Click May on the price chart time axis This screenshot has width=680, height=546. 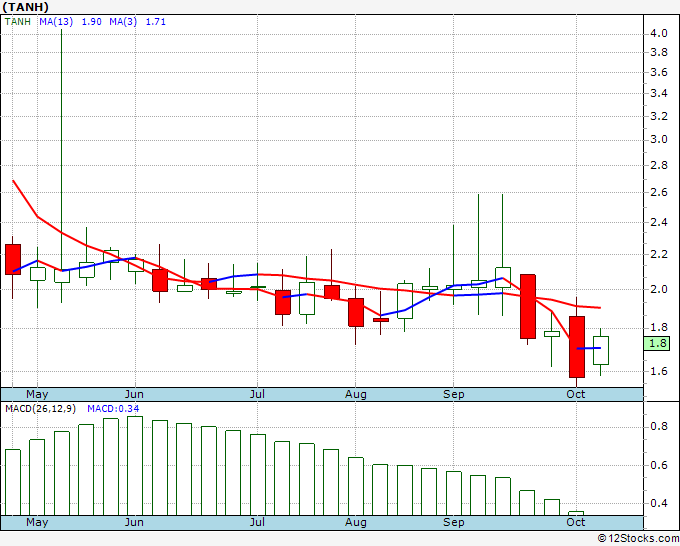36,394
